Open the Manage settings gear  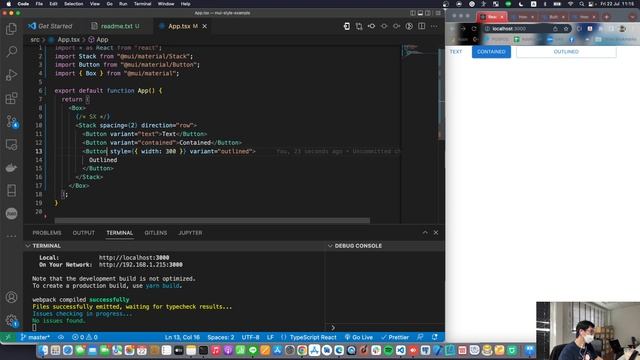[x=11, y=320]
